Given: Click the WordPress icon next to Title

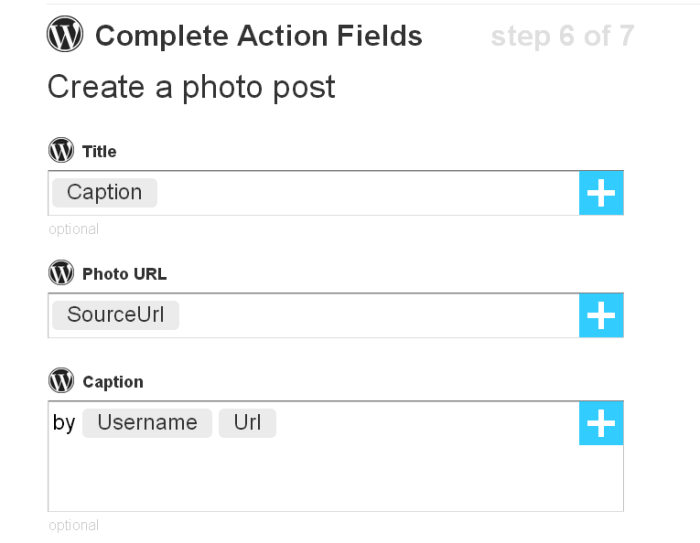Looking at the screenshot, I should coord(61,151).
